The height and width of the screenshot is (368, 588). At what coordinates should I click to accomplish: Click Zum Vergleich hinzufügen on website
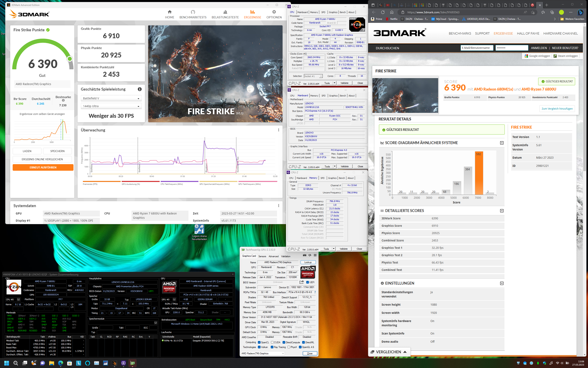(x=557, y=109)
